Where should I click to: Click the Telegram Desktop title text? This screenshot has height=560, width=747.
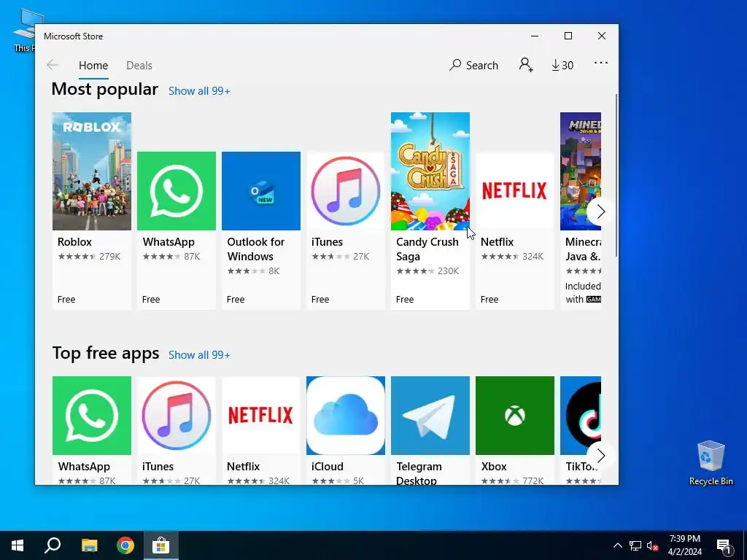click(x=419, y=473)
